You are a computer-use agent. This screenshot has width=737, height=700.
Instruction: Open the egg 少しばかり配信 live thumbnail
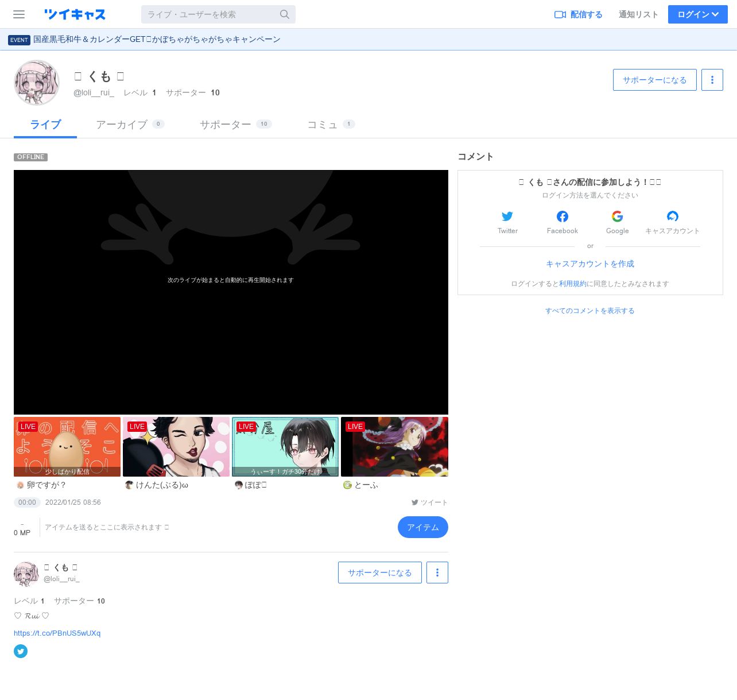tap(67, 447)
